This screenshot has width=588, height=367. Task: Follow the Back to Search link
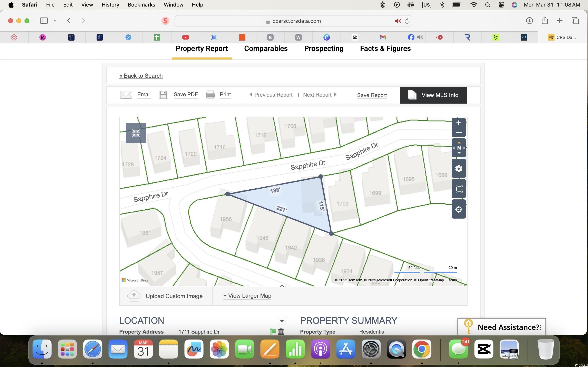(141, 76)
